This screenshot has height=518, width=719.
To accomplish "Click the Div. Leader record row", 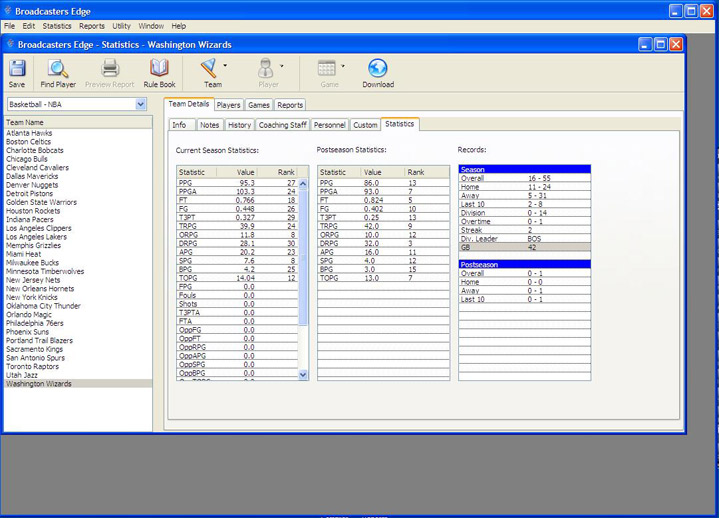I will pyautogui.click(x=525, y=239).
